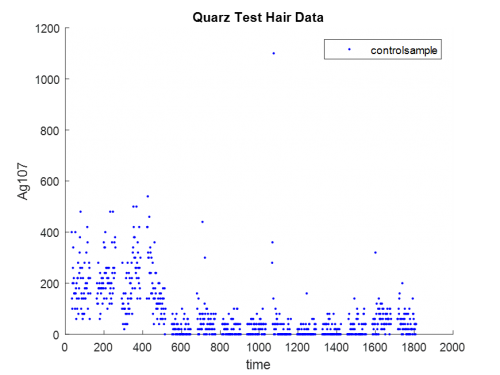Viewport: 500px width, 375px height.
Task: Select the controlsample legend label
Action: [403, 50]
